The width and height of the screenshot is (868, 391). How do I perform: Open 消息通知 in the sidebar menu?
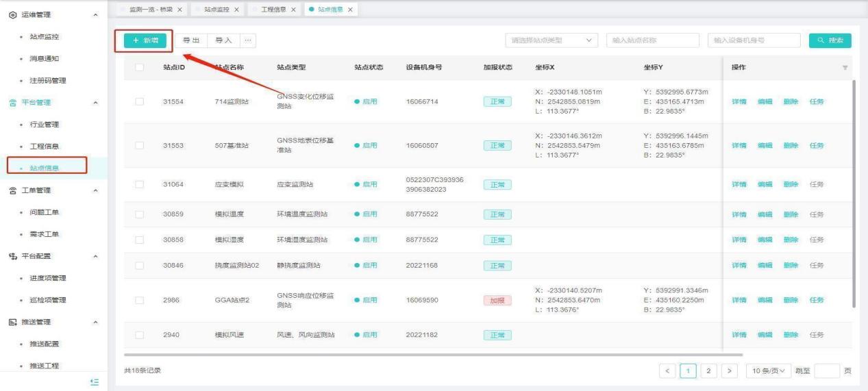pyautogui.click(x=43, y=58)
